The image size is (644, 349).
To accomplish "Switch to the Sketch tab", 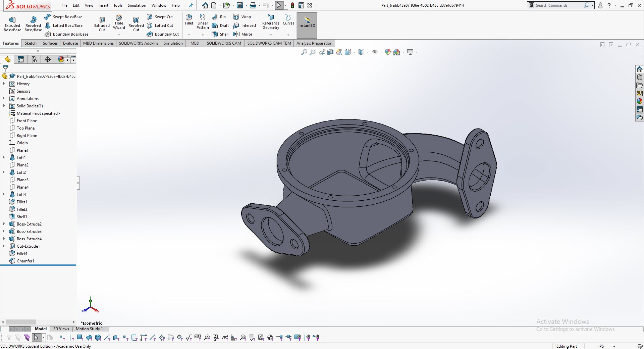I will coord(31,43).
